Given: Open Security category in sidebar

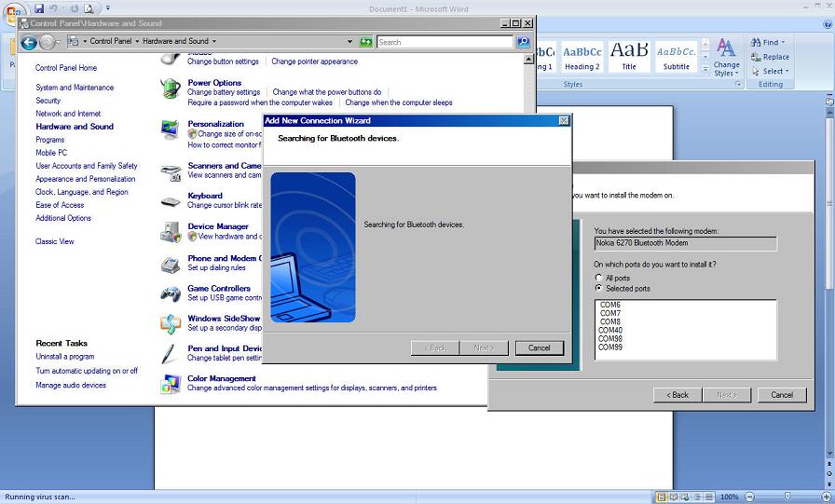Looking at the screenshot, I should tap(48, 100).
